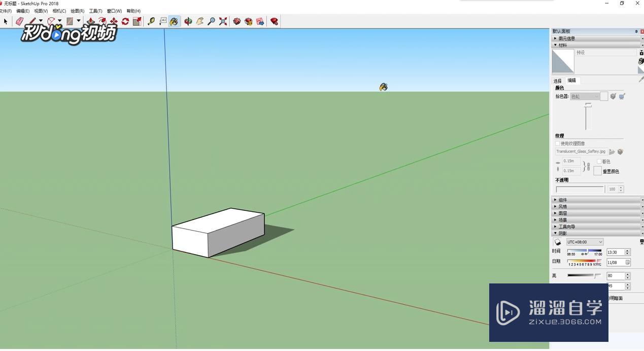Open the 工具(T) menu
The width and height of the screenshot is (644, 351).
(95, 11)
